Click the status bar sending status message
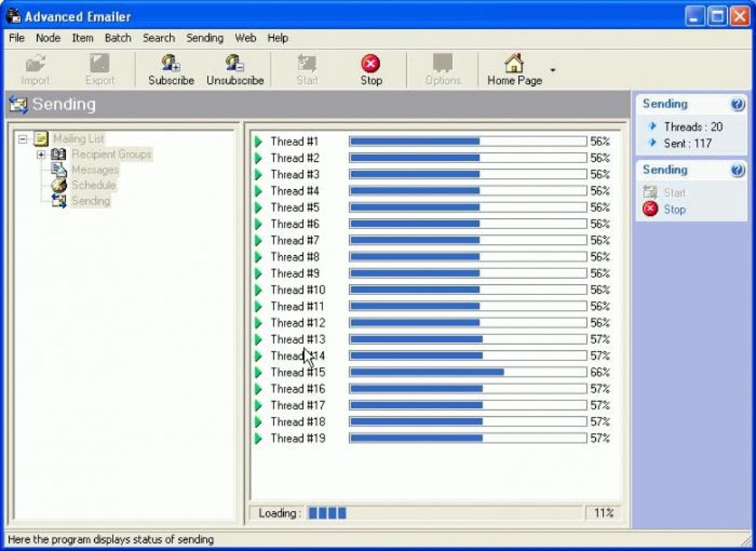The image size is (756, 551). (x=111, y=539)
